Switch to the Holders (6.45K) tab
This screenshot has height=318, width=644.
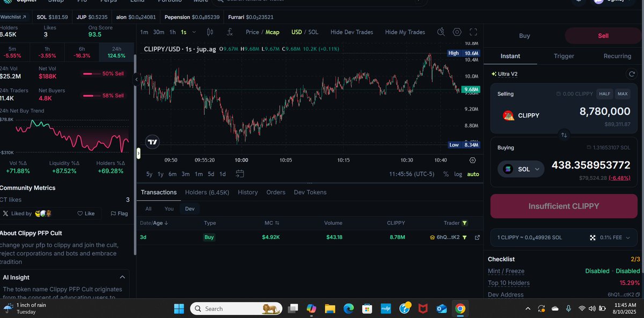coord(207,192)
